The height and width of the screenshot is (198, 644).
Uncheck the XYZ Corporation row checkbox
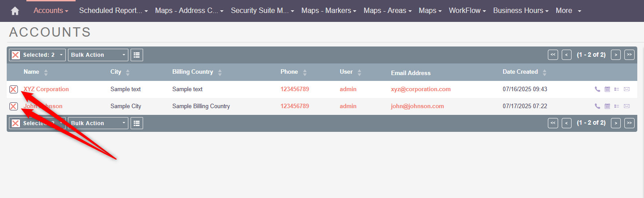point(13,89)
